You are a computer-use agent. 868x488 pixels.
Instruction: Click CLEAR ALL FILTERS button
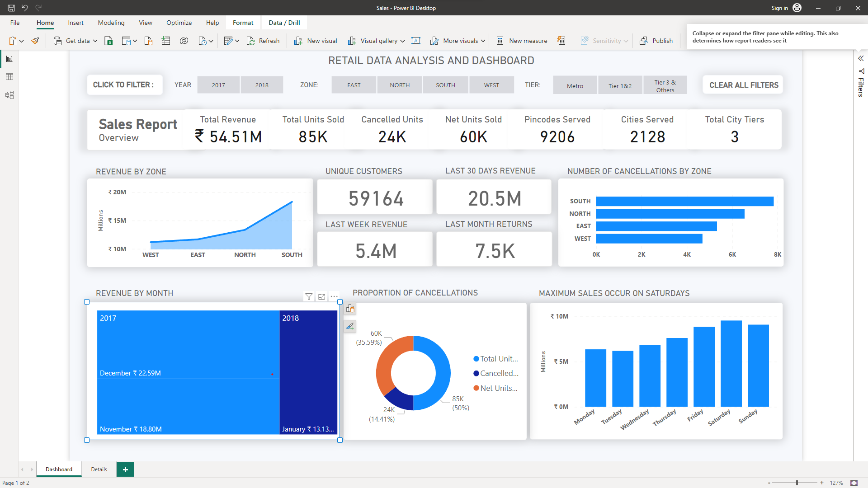click(743, 85)
